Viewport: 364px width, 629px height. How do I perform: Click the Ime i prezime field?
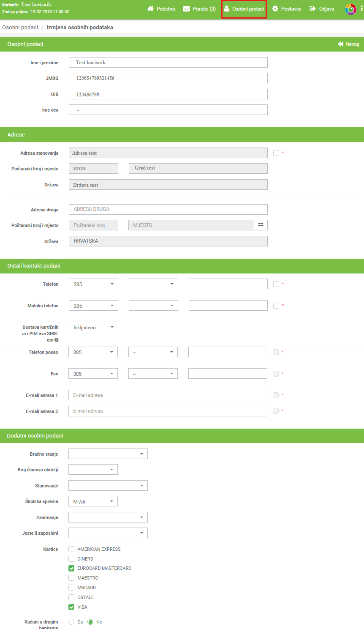point(168,62)
